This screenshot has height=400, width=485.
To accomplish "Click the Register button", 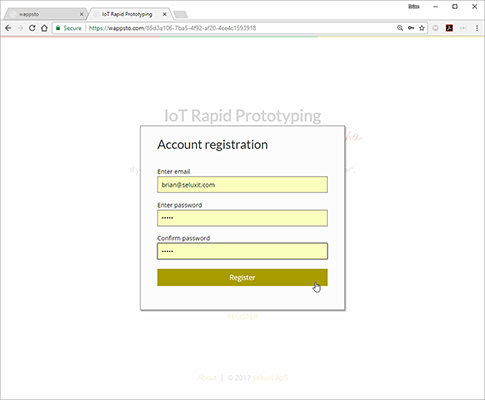I will (x=242, y=277).
